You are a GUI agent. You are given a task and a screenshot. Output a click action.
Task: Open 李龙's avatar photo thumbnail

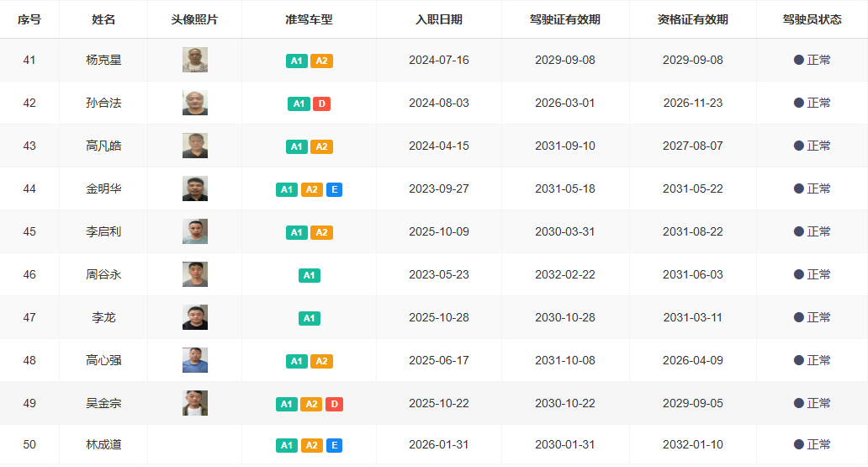195,317
